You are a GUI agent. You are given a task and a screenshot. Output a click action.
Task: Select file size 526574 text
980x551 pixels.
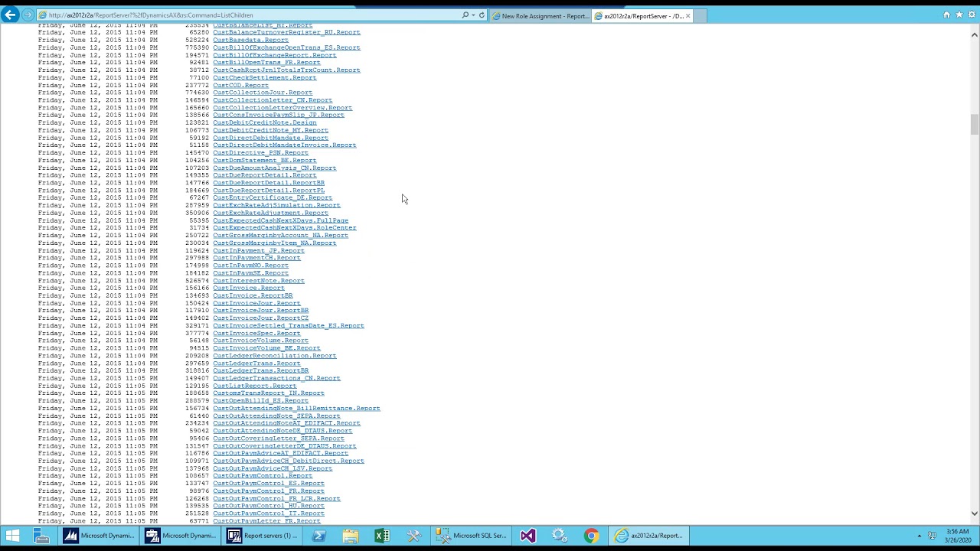coord(198,281)
